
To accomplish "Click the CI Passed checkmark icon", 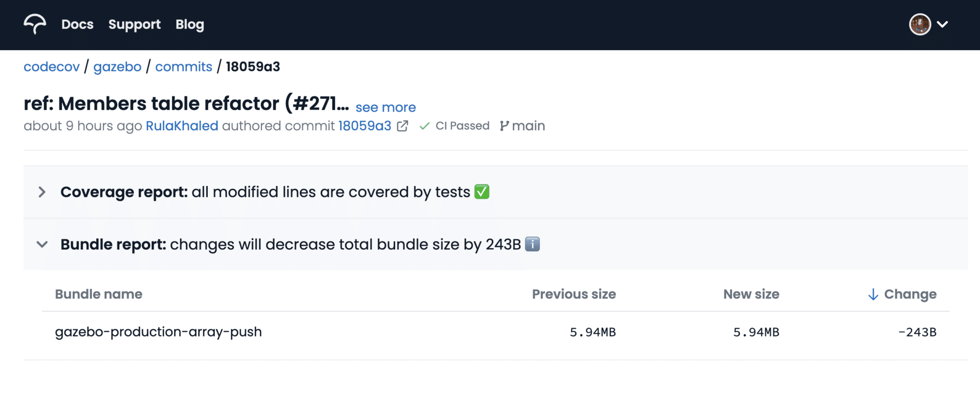I will [424, 125].
